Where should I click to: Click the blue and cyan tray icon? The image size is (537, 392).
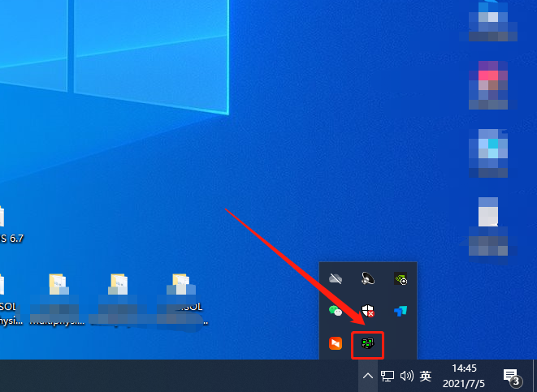point(400,311)
